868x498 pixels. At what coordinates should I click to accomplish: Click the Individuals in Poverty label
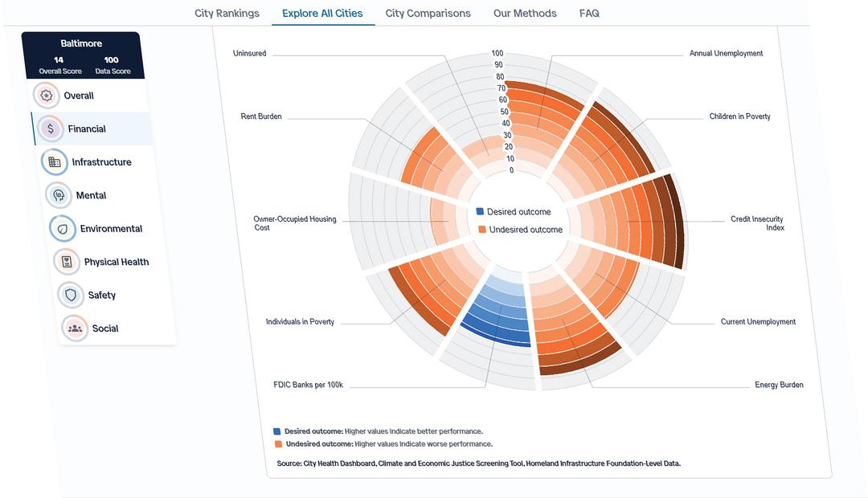coord(300,321)
